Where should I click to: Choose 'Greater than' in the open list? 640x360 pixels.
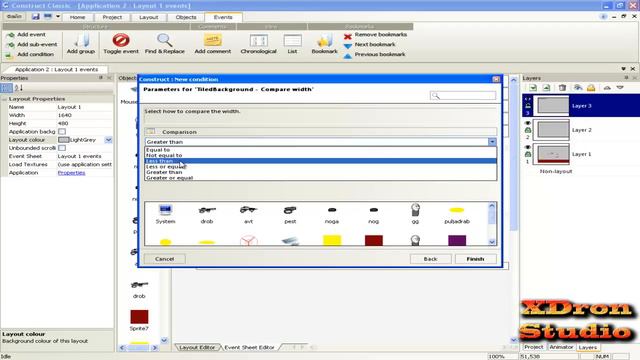321,172
